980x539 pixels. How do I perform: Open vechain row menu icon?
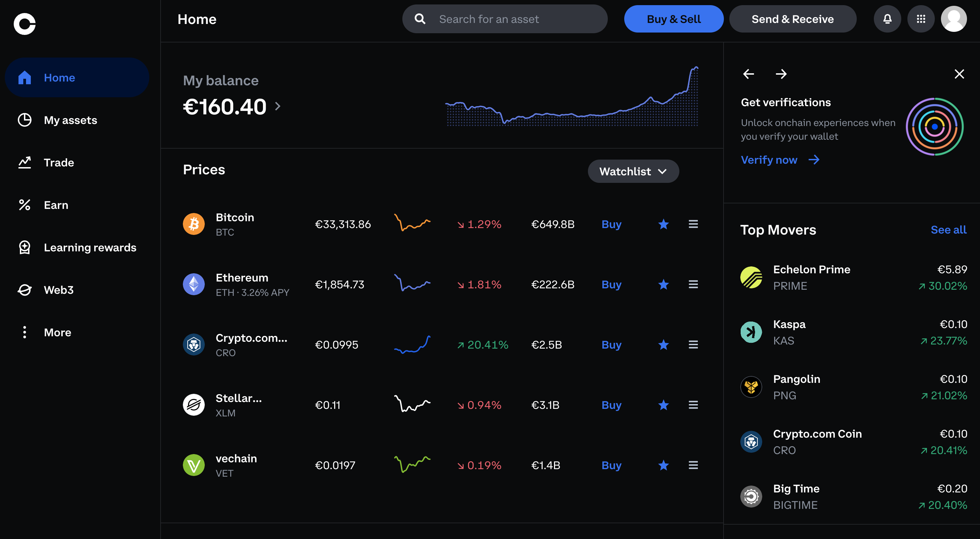click(x=693, y=465)
